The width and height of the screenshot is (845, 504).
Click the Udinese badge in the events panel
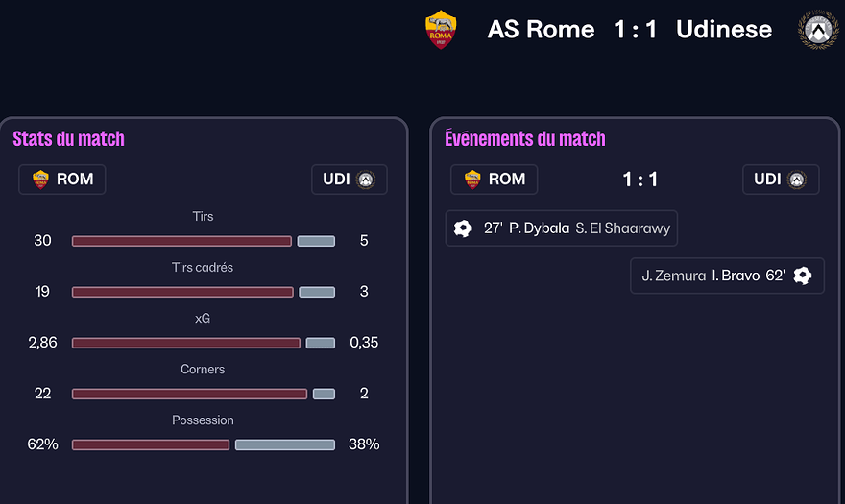tap(797, 180)
